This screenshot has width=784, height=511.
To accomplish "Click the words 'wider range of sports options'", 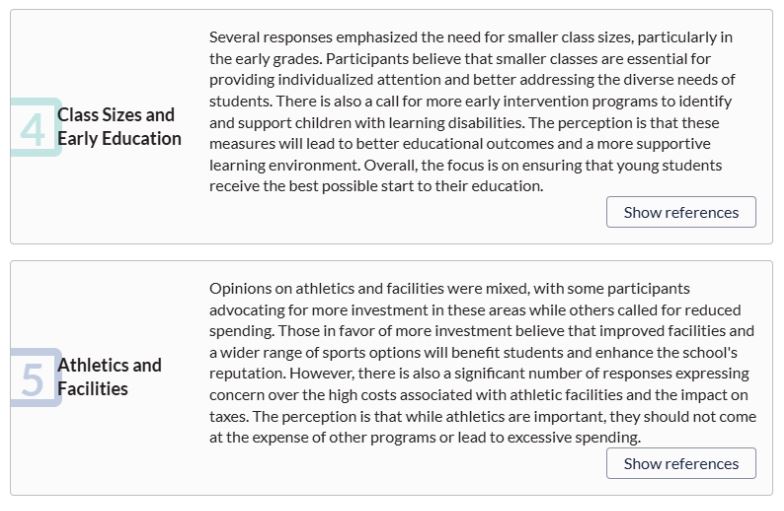I will (x=320, y=352).
